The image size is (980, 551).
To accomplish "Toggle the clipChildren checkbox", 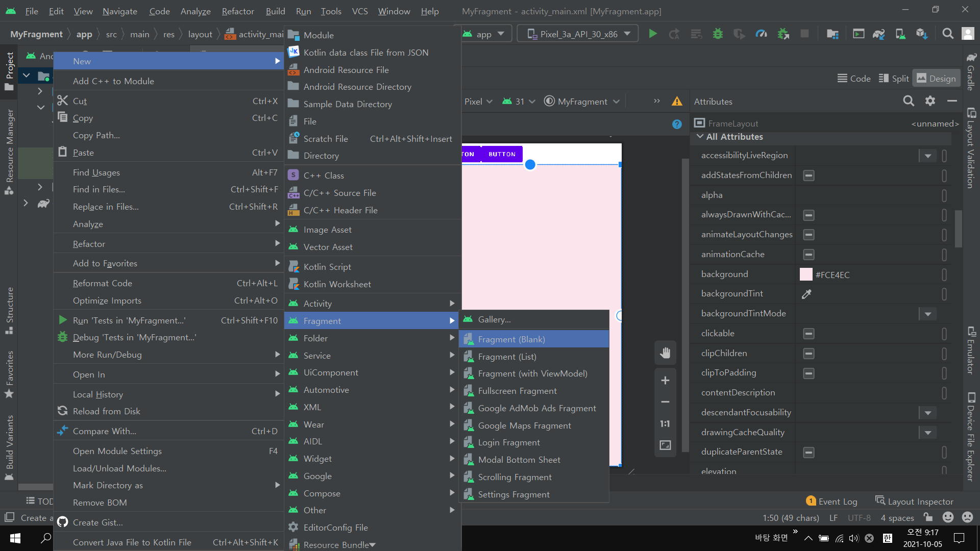I will click(808, 354).
